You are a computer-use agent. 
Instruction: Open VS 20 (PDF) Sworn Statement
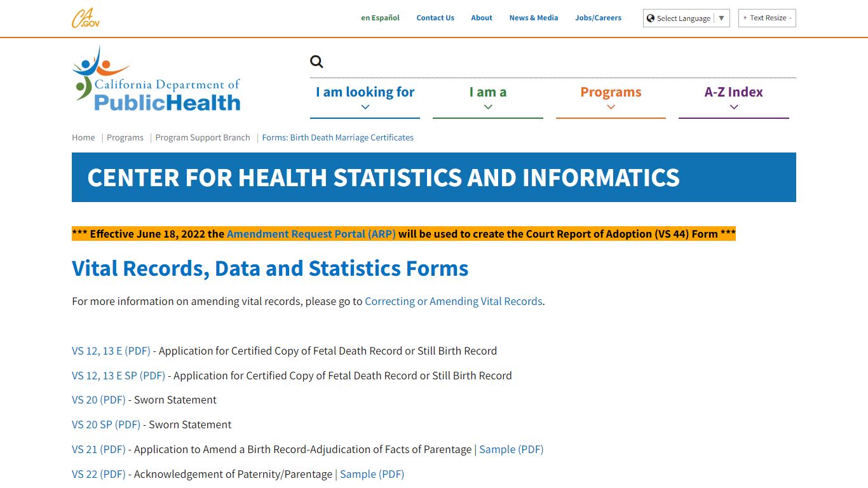click(x=98, y=400)
